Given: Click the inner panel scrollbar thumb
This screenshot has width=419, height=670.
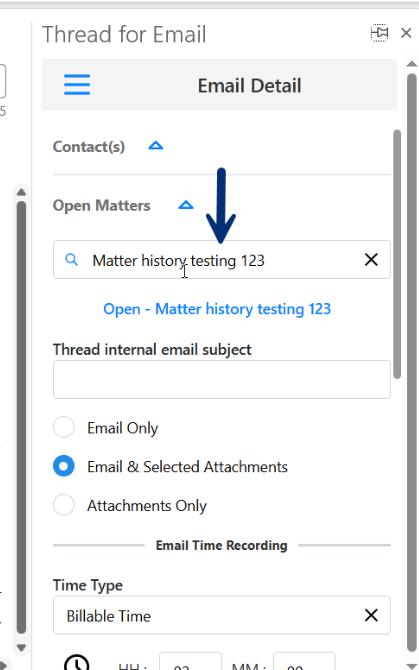Looking at the screenshot, I should tap(397, 254).
